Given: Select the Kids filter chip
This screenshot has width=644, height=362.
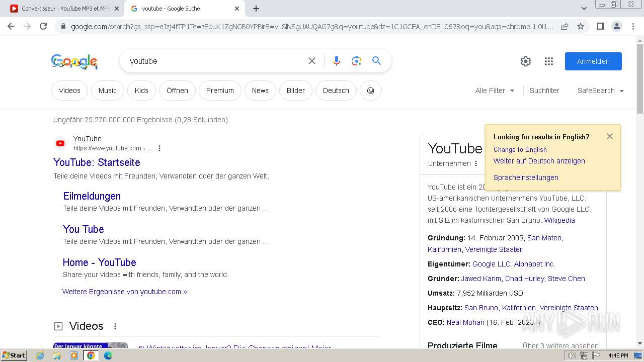Looking at the screenshot, I should point(141,90).
